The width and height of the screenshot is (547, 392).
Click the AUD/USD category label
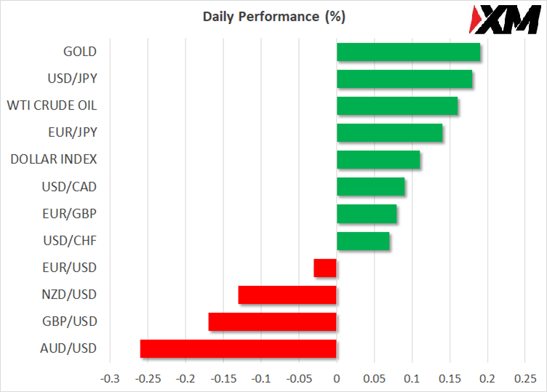[70, 348]
